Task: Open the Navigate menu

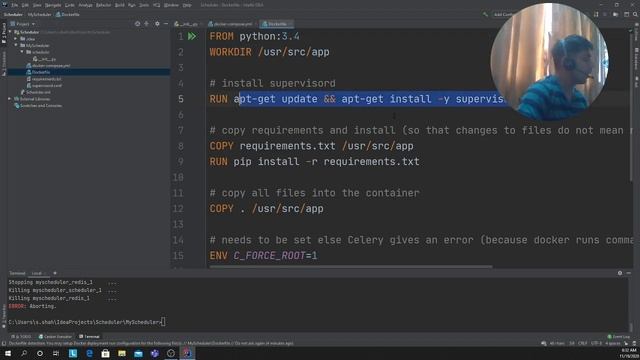Action: click(x=53, y=5)
